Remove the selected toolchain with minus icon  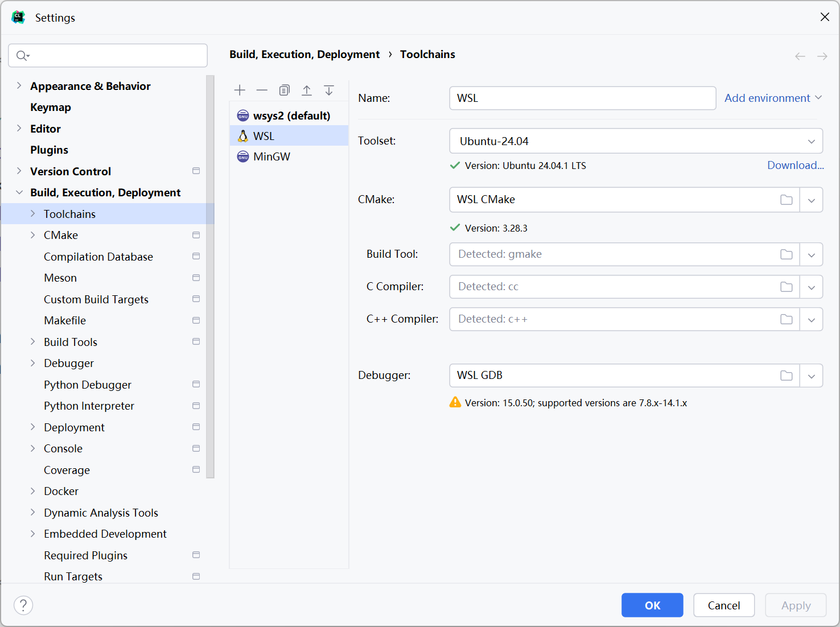262,90
